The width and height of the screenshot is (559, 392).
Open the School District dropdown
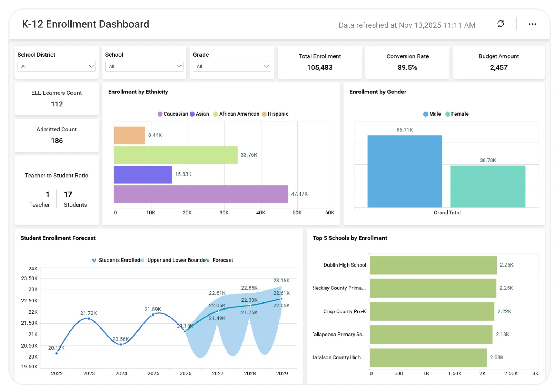(x=56, y=66)
